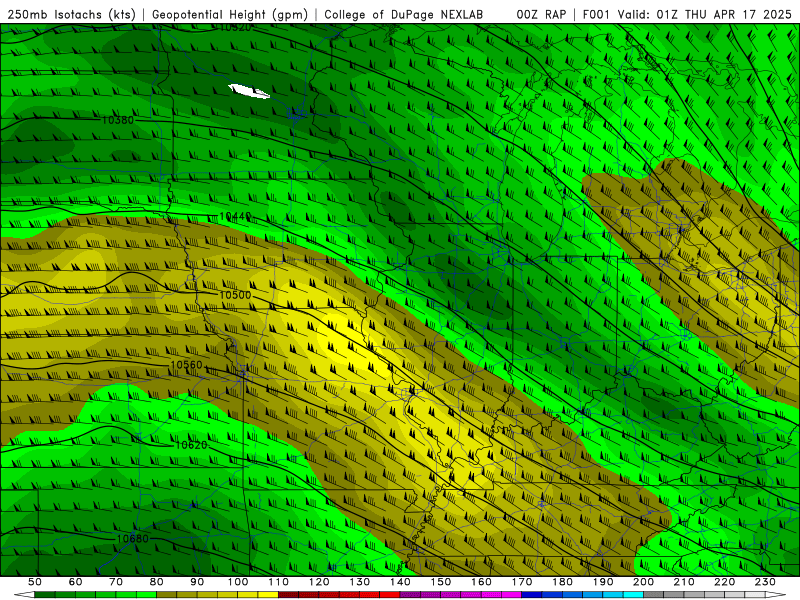This screenshot has width=800, height=600.
Task: Pick the magenta colorbar segment before 170
Action: (x=511, y=595)
